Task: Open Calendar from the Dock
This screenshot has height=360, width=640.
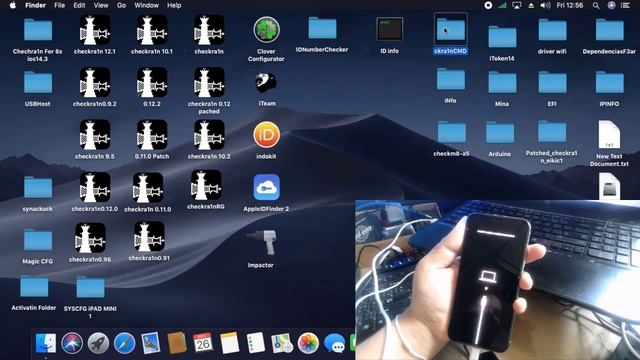Action: pos(202,342)
